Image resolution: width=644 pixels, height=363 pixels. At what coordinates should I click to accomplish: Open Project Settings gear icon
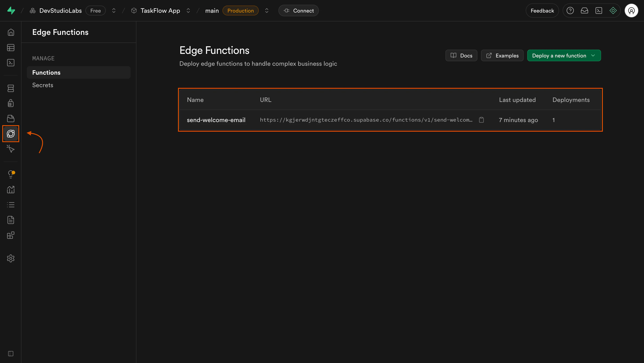click(x=11, y=258)
